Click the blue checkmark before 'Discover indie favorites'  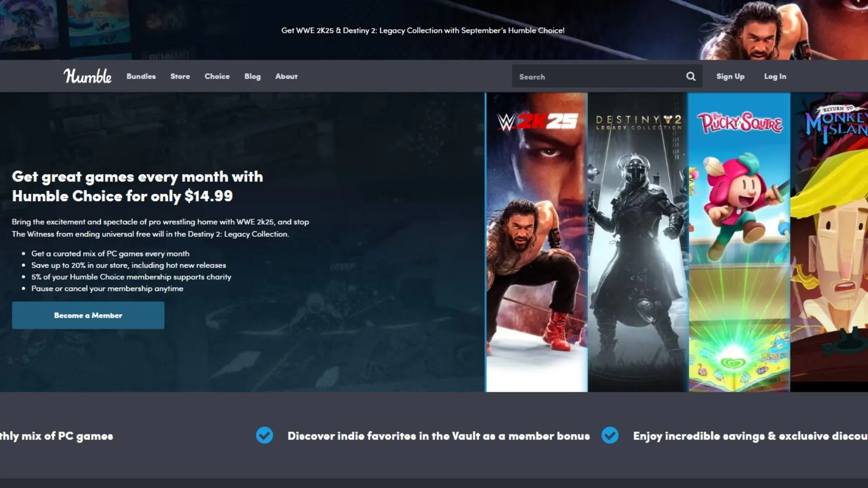coord(264,436)
